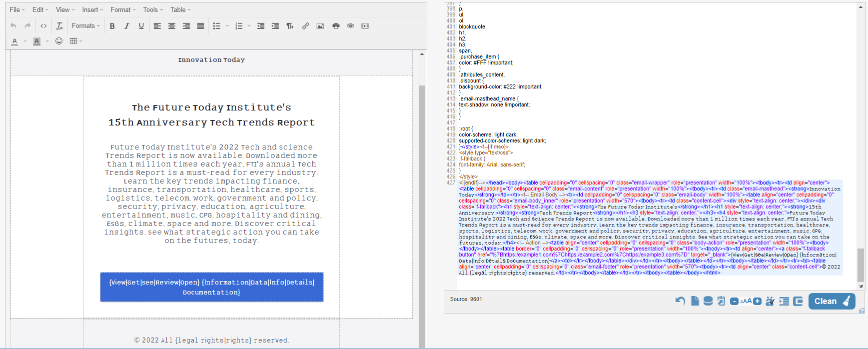Align text right

click(x=186, y=26)
